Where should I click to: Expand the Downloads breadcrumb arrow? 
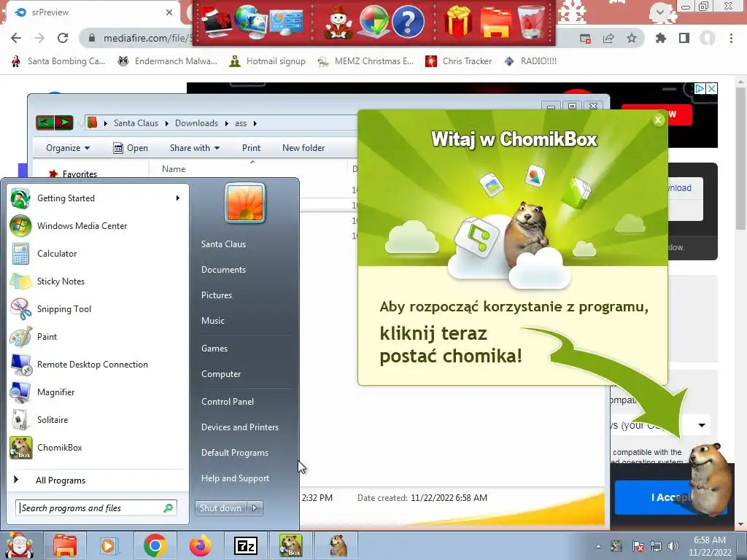tap(227, 123)
